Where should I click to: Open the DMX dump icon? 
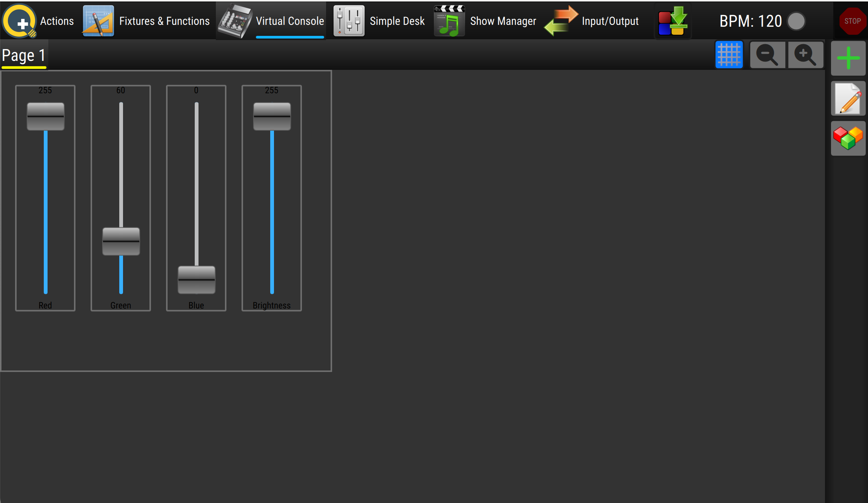point(673,21)
